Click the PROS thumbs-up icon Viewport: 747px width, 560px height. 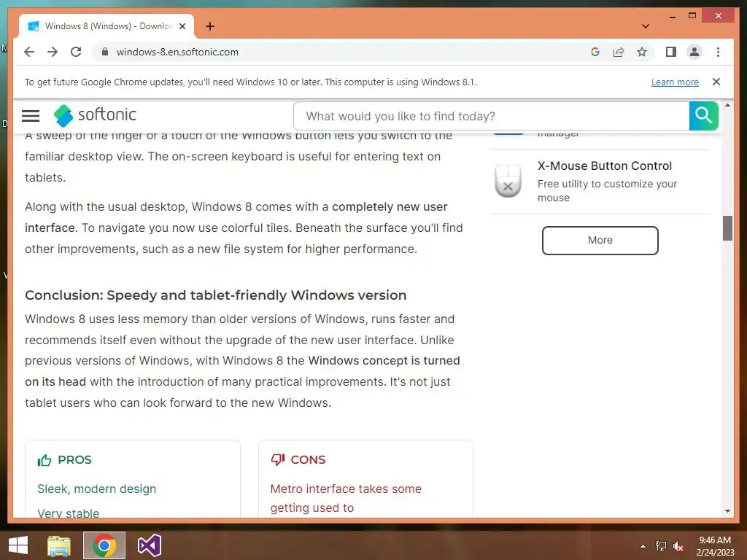pos(44,460)
